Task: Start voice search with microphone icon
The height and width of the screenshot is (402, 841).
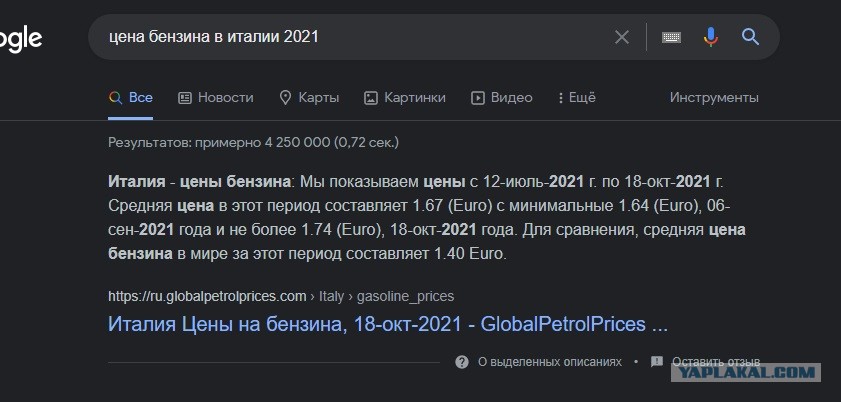Action: pos(711,37)
